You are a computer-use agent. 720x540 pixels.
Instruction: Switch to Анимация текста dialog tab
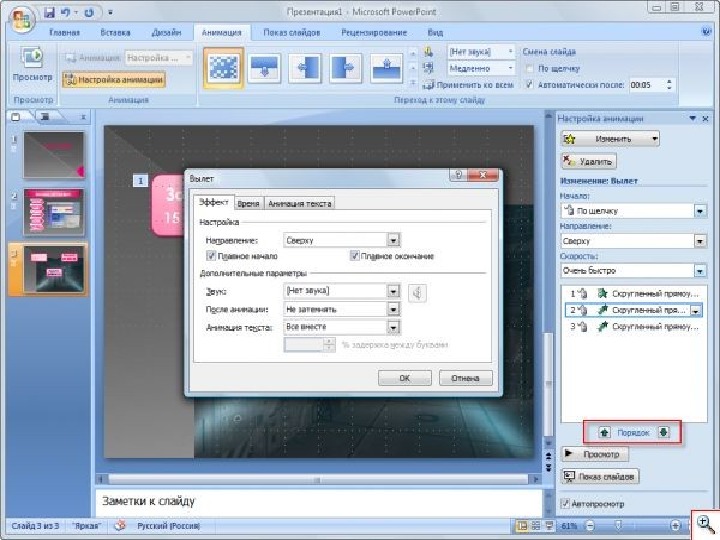tap(299, 203)
